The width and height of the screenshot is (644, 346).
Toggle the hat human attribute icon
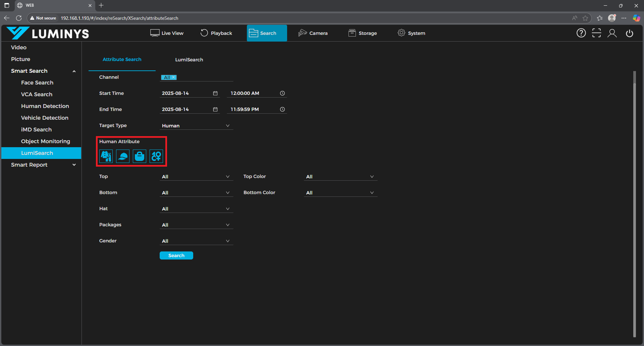tap(123, 156)
